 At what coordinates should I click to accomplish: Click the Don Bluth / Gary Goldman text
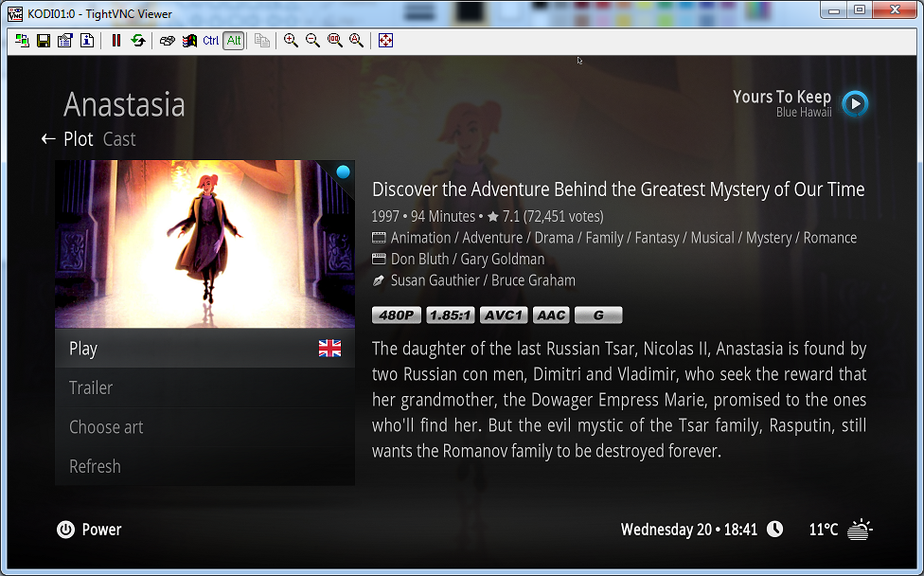[x=468, y=259]
